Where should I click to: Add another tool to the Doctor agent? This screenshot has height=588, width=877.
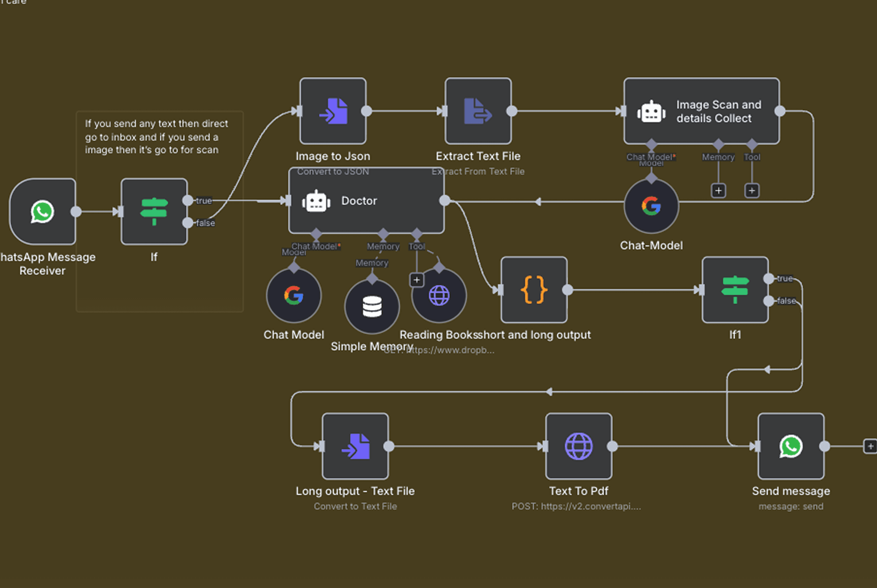(x=416, y=280)
